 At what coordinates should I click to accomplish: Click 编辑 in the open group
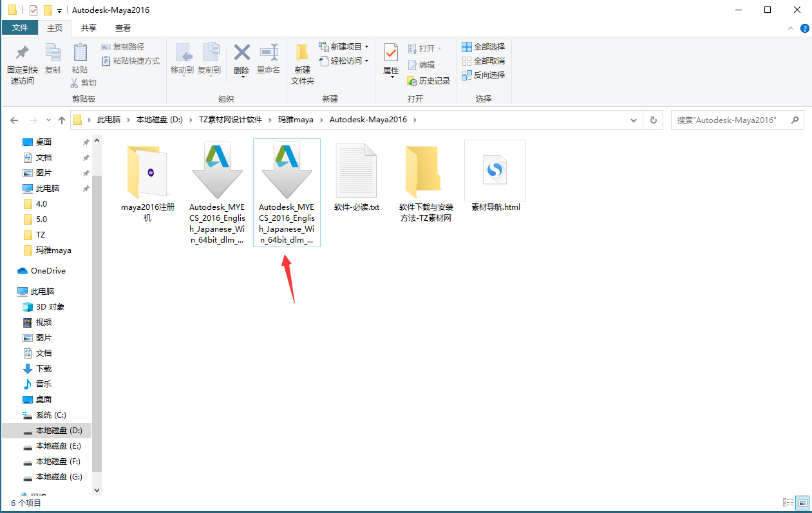coord(421,64)
